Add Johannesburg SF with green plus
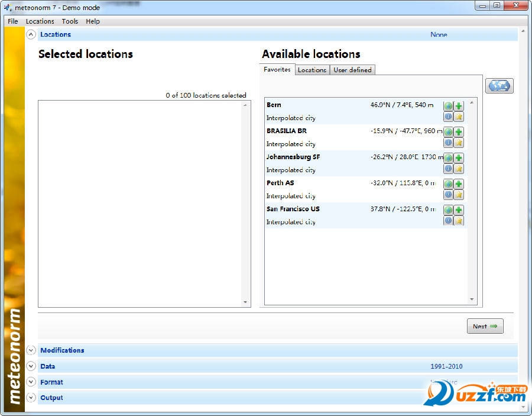532x416 pixels. click(459, 158)
